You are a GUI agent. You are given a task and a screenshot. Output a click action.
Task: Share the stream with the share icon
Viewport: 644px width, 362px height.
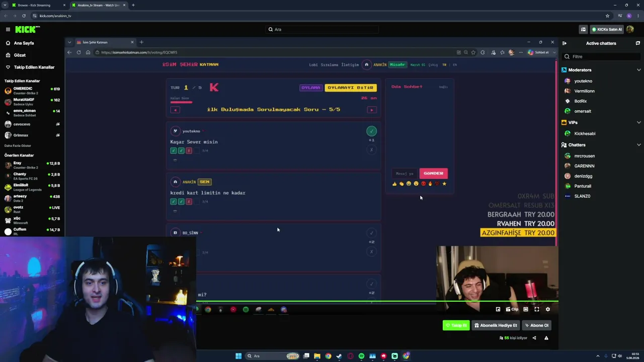[534, 338]
